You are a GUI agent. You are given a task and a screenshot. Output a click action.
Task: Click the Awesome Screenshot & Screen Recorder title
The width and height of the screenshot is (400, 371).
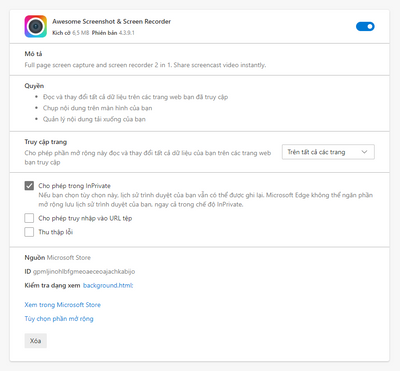111,21
